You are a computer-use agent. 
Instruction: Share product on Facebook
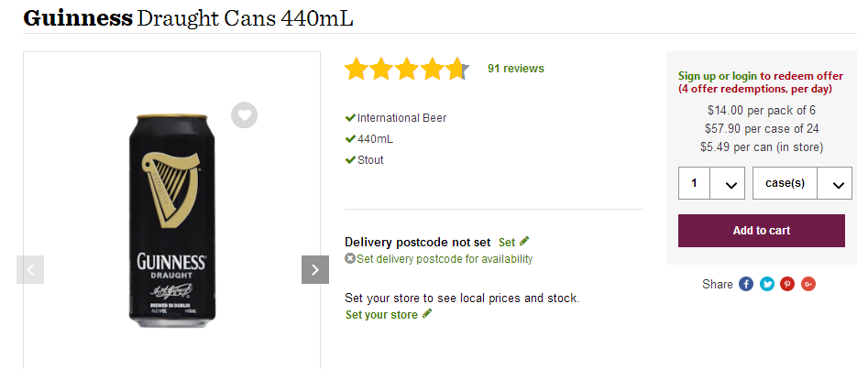(x=746, y=284)
